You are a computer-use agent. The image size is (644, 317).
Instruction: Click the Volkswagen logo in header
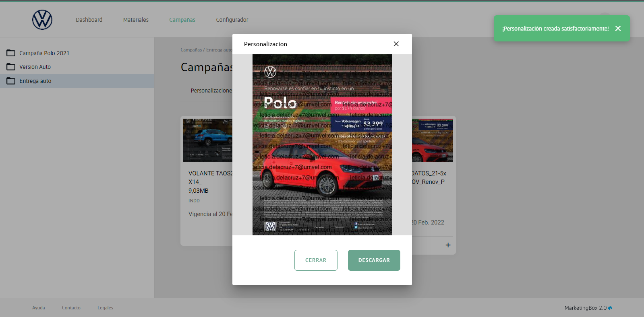(42, 20)
